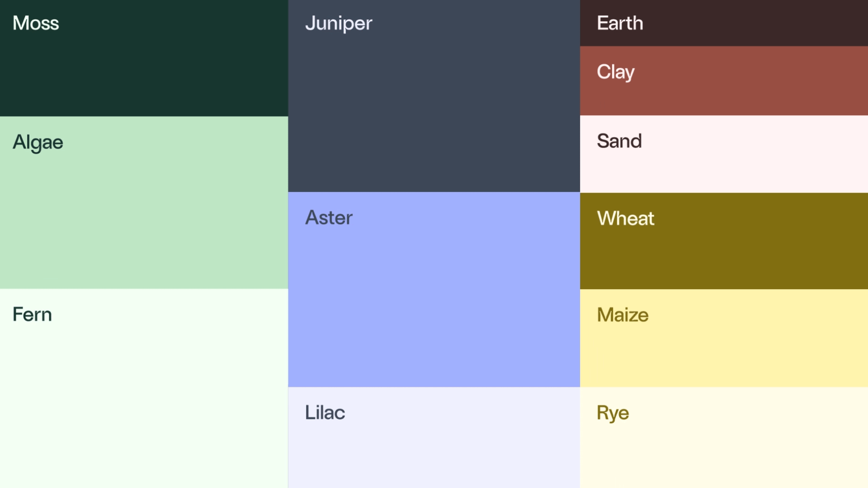Pick the Wheat olive-gold swatch
The height and width of the screenshot is (488, 868).
tap(724, 241)
